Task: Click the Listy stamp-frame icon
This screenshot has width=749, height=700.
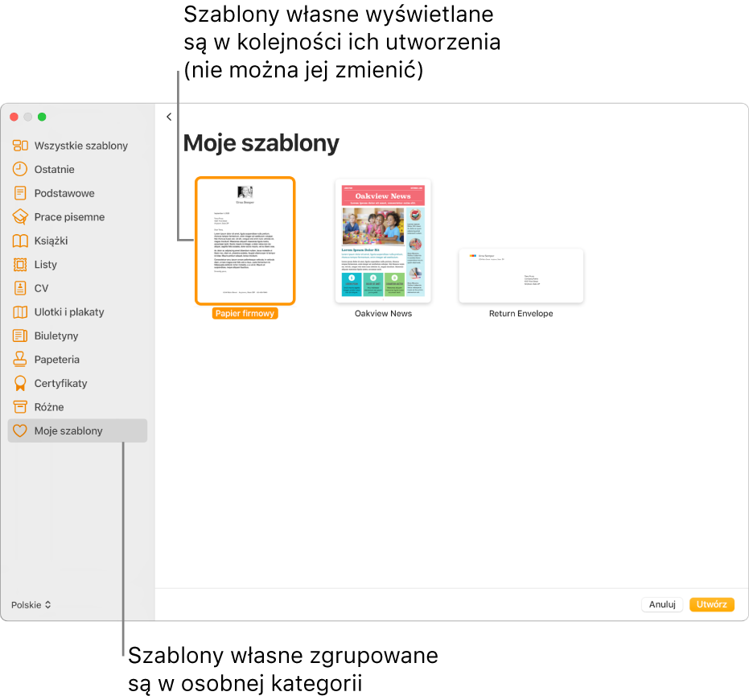Action: [20, 264]
